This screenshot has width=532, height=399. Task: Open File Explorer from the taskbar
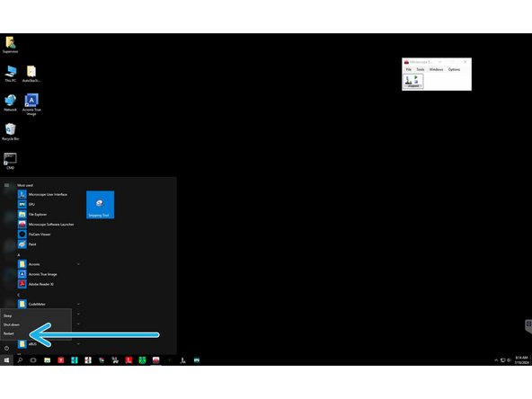pyautogui.click(x=47, y=360)
